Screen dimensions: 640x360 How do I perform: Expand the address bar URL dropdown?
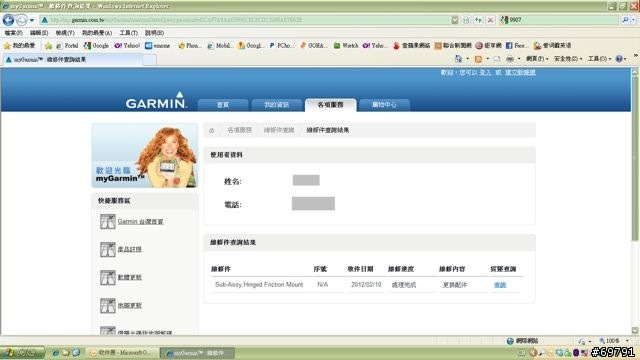tap(455, 20)
